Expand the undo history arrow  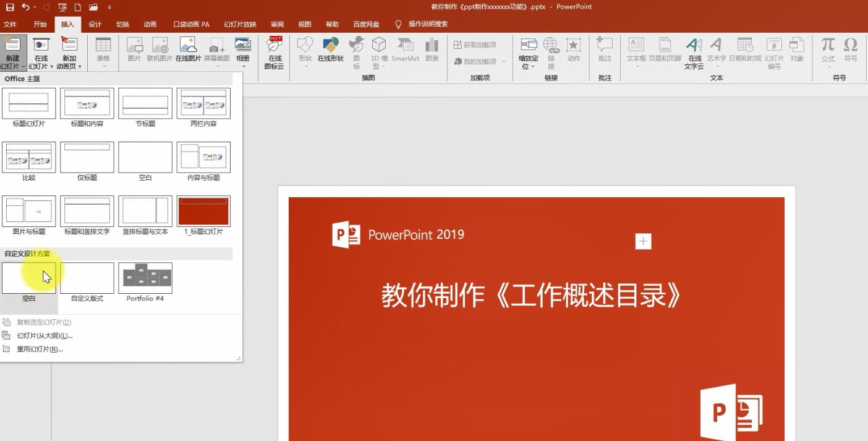[x=34, y=7]
